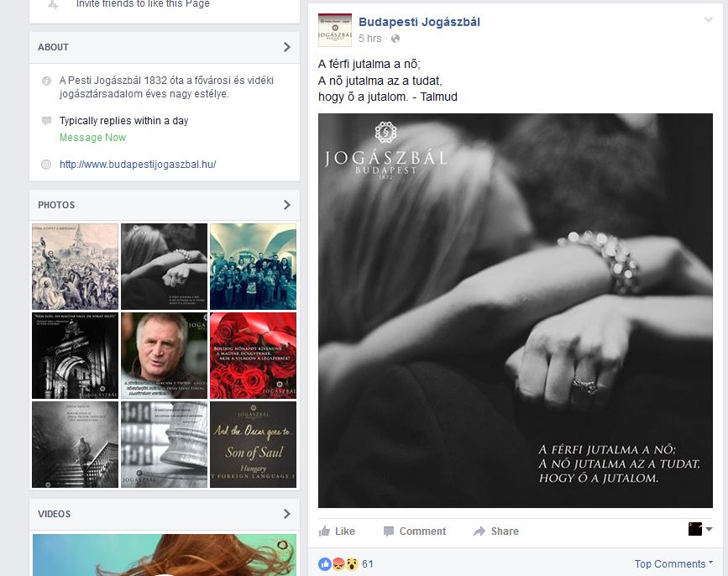Open the Top Comments sorting dropdown
The image size is (728, 576).
(671, 564)
